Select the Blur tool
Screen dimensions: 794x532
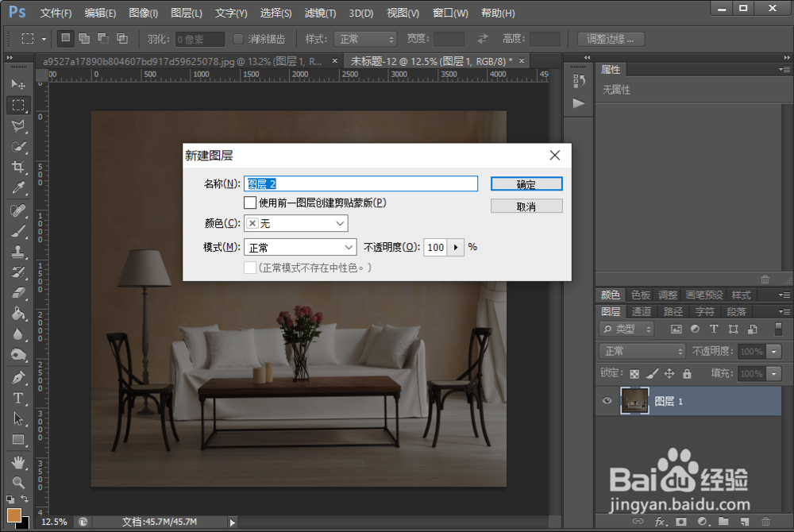18,334
